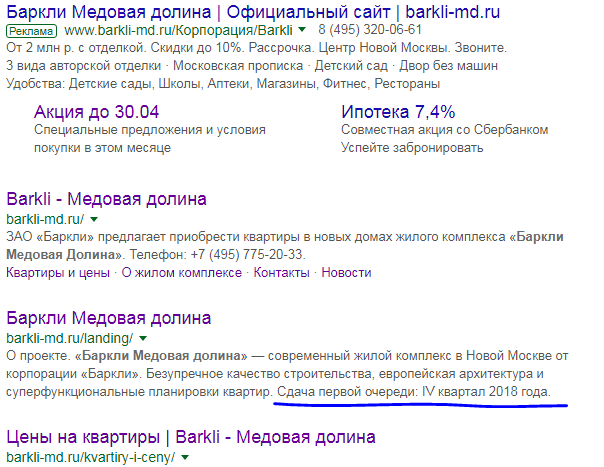The width and height of the screenshot is (604, 467).
Task: Expand the dropdown arrow beside barkli-md.ru/kvartiry-i-ceny/
Action: click(185, 457)
